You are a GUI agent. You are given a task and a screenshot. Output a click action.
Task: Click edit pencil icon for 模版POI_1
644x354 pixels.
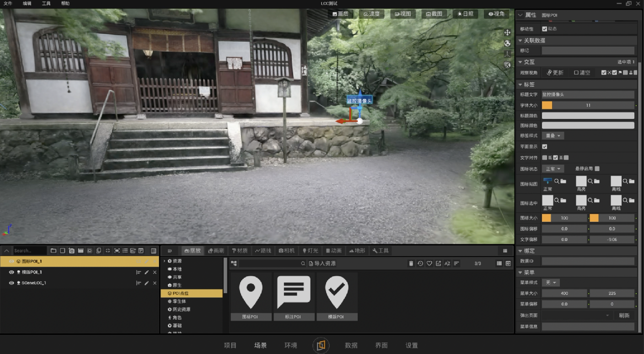pyautogui.click(x=147, y=272)
